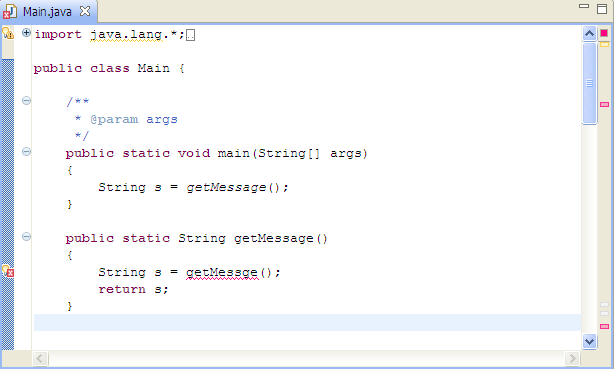Click the quick fix error marker beside getMessge line
The height and width of the screenshot is (369, 614).
point(8,271)
